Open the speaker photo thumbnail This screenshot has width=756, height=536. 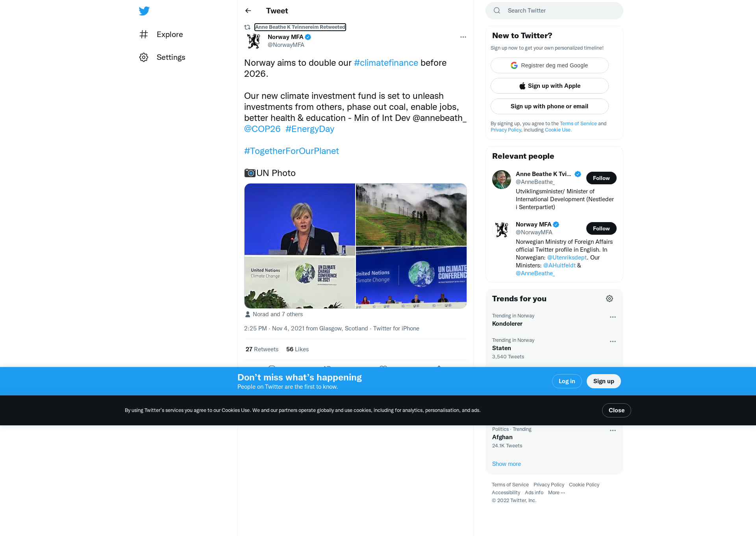pyautogui.click(x=300, y=246)
